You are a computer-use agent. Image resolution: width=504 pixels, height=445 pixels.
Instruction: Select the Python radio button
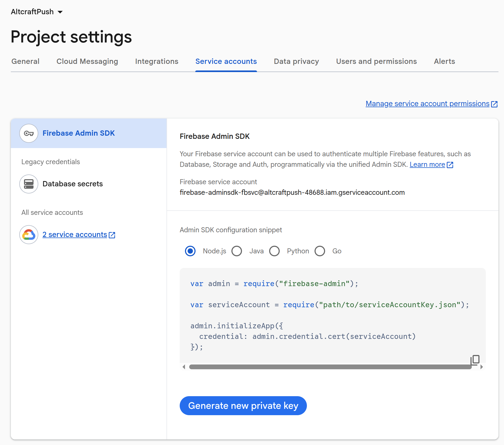tap(274, 251)
